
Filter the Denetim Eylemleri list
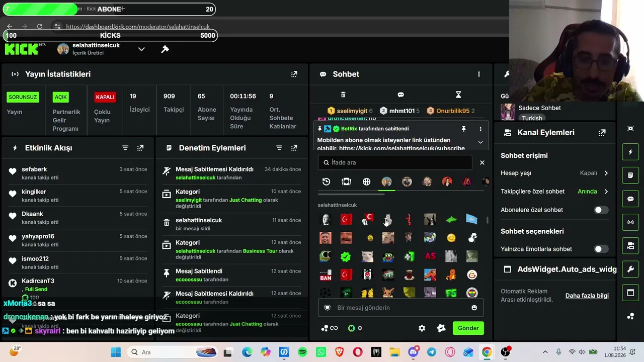coord(279,148)
